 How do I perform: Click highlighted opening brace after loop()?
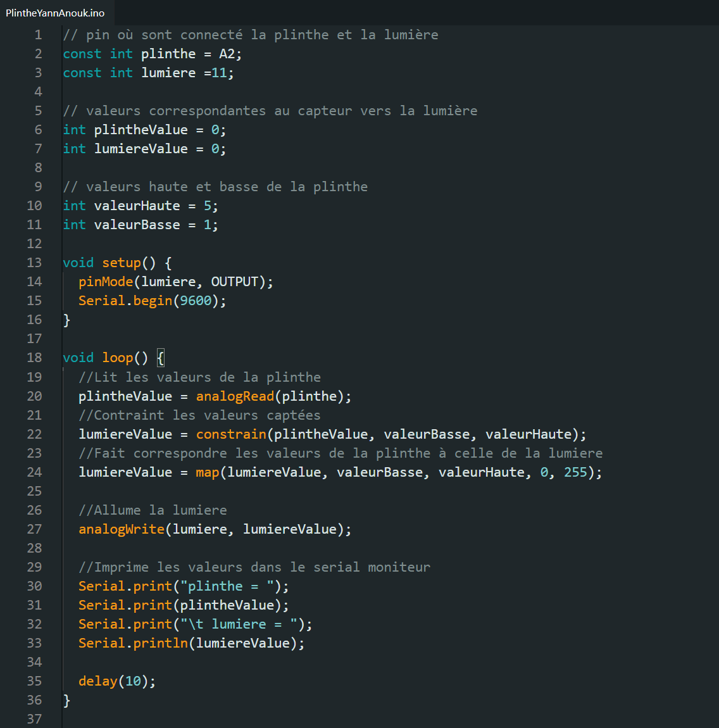(161, 358)
